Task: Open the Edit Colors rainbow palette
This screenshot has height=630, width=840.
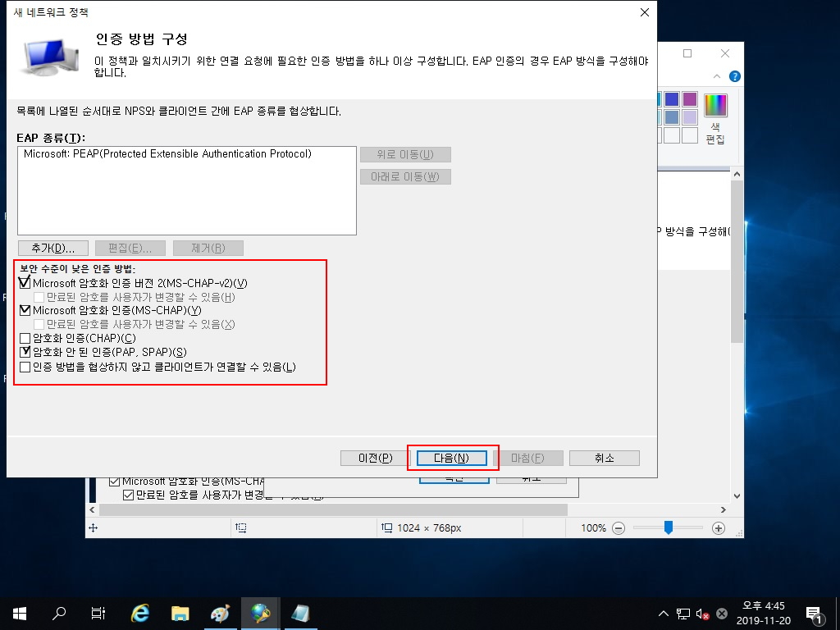Action: coord(715,105)
